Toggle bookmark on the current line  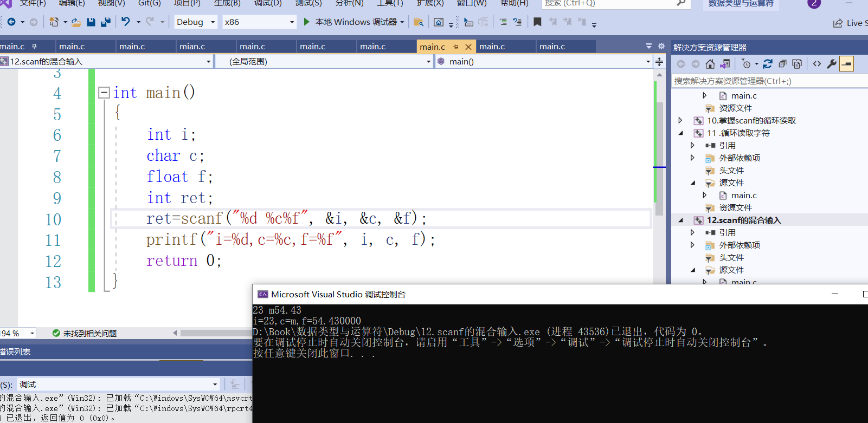537,22
